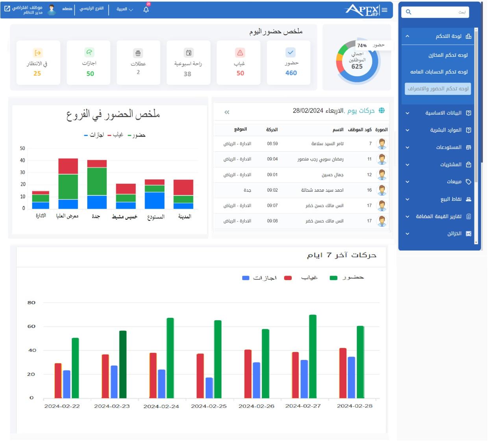
Task: Click the حضور checkmark icon card
Action: (290, 52)
